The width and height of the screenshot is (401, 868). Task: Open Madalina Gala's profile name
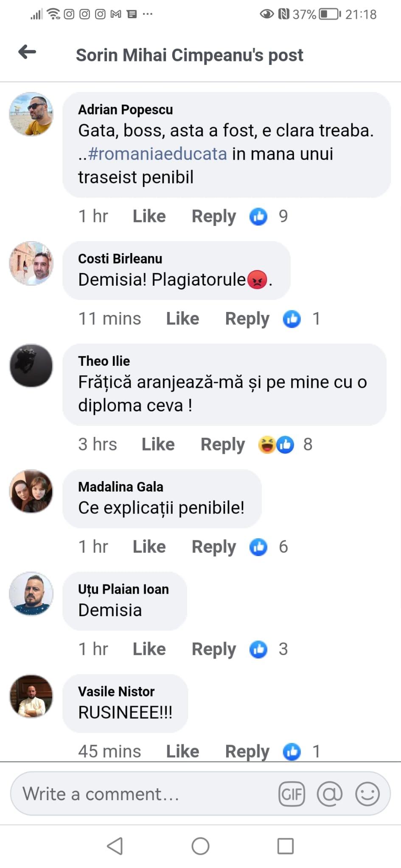click(x=121, y=487)
